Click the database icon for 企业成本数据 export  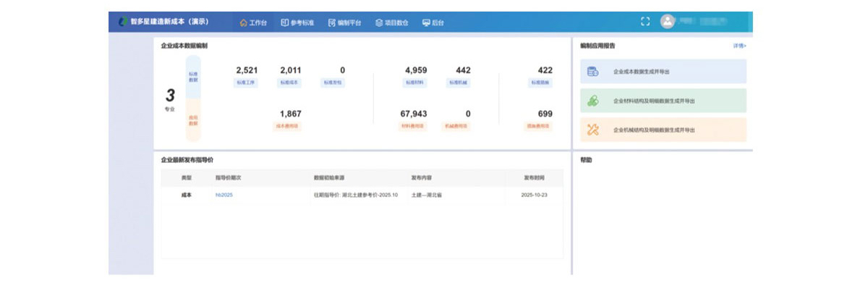[593, 72]
